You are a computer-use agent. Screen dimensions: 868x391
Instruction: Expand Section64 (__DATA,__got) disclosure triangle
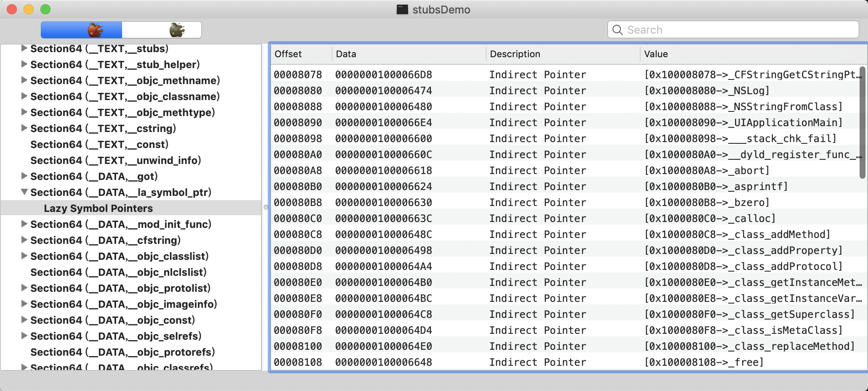click(x=24, y=176)
